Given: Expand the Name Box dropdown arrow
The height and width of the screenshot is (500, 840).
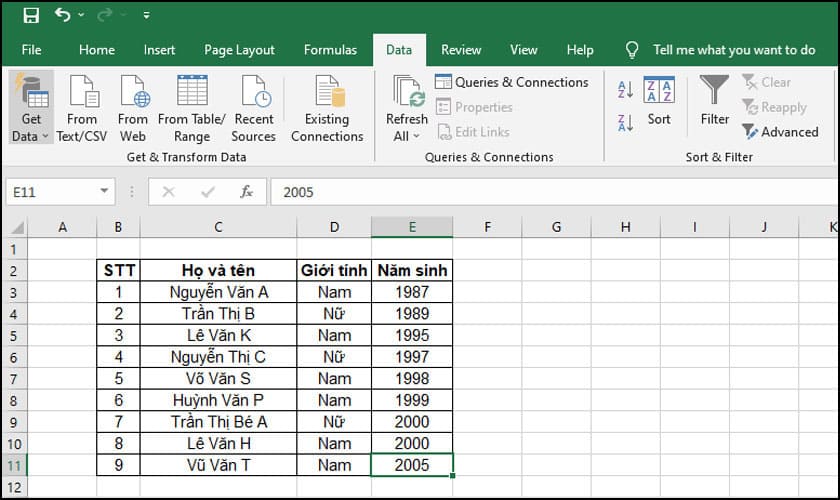Looking at the screenshot, I should (106, 192).
